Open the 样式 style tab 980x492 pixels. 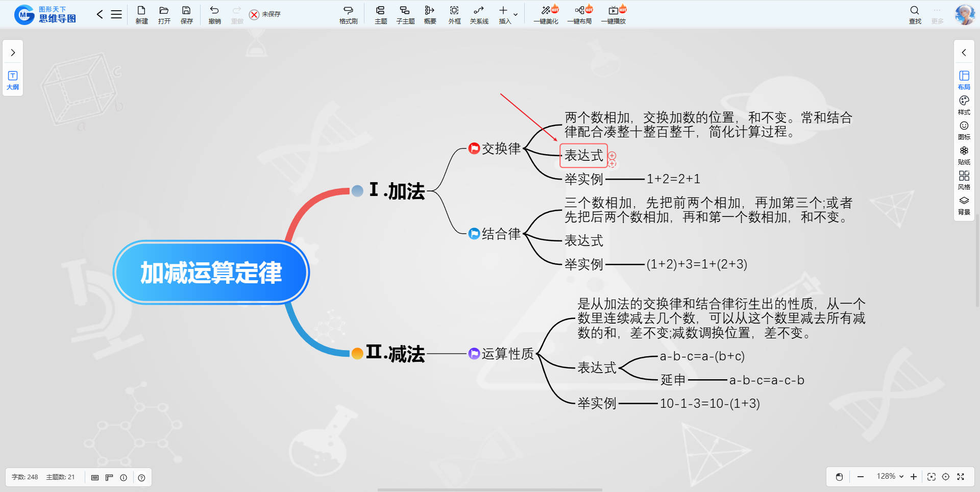tap(964, 105)
